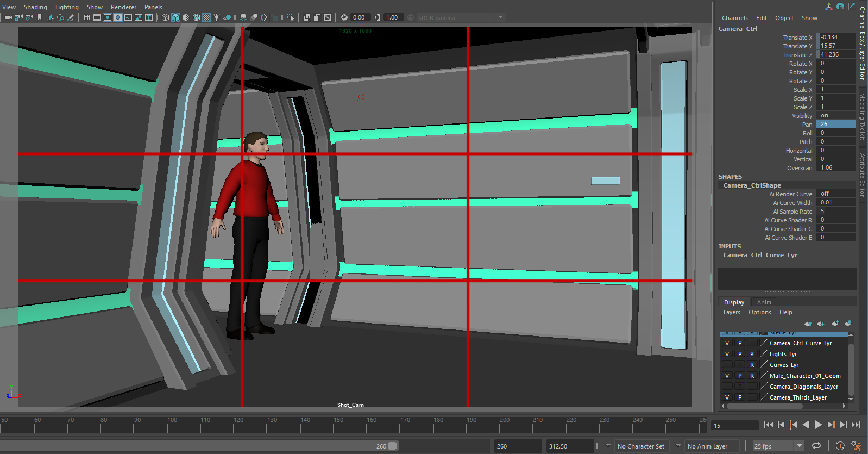Click the Bookmarks icon in panel toolbar

[x=40, y=17]
